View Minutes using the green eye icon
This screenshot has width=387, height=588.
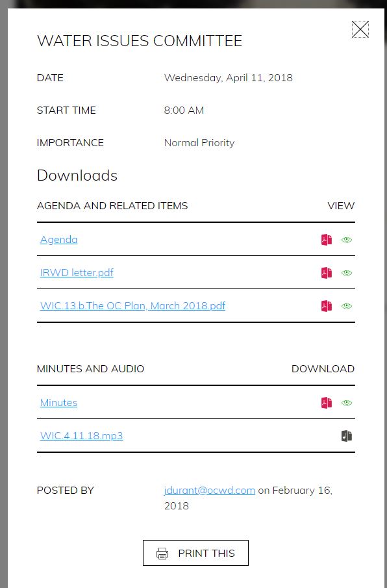(x=347, y=403)
